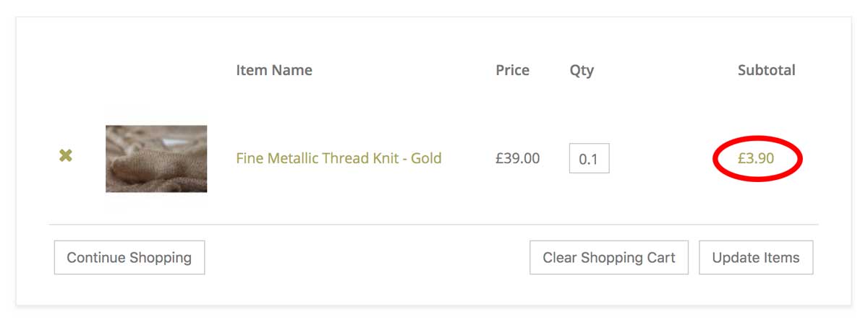Click the horizontal divider below the cart row
The width and height of the screenshot is (868, 320).
click(x=434, y=225)
